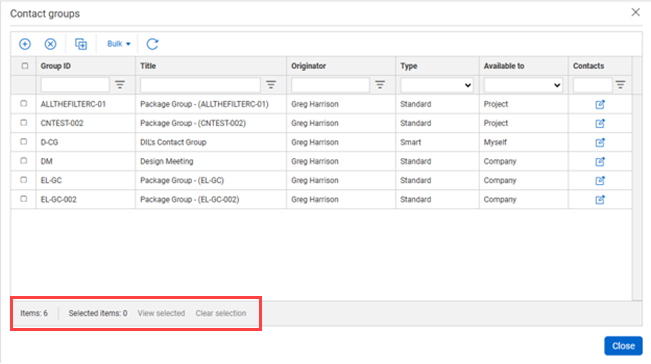The width and height of the screenshot is (651, 364).
Task: Click the duplicate group icon
Action: click(x=81, y=44)
